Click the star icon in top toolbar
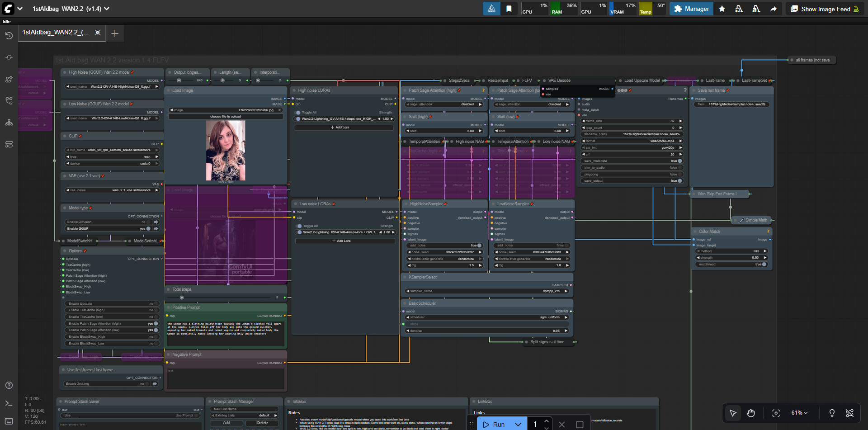 [x=722, y=9]
